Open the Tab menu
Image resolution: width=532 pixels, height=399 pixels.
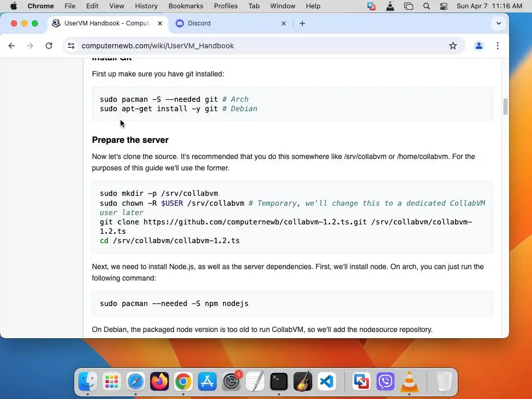(x=254, y=6)
